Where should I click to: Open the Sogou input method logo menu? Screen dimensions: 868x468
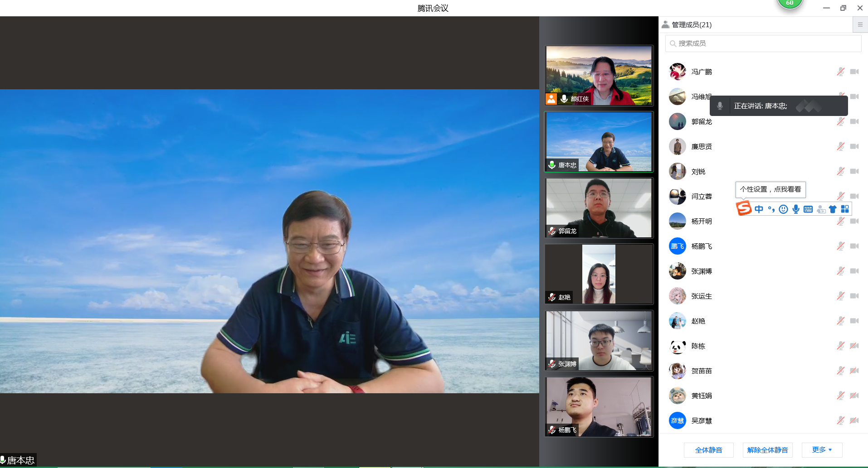point(744,208)
